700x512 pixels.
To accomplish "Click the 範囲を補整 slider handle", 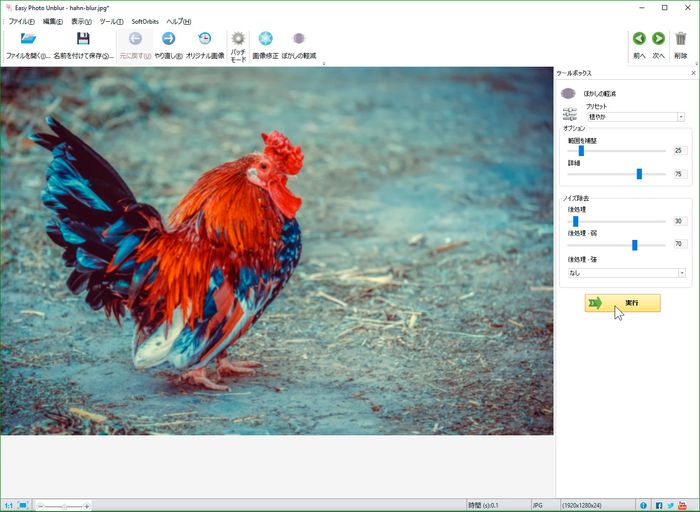I will (x=581, y=151).
